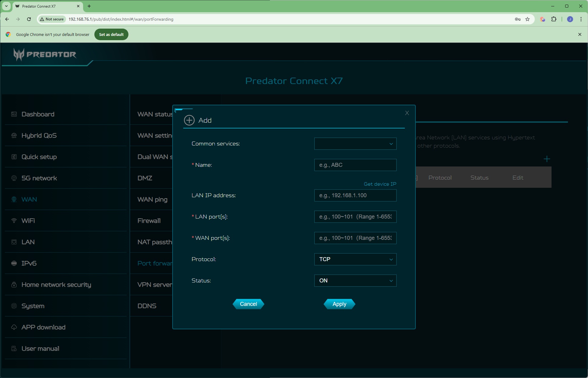Click the plus icon to add rule
The image size is (588, 378).
[x=547, y=159]
